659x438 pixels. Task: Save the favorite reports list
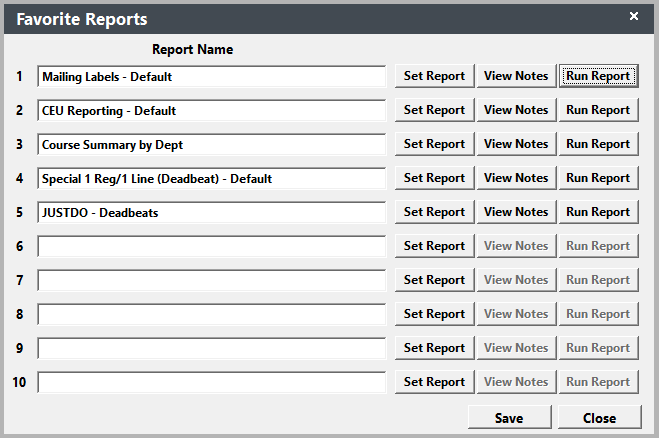(x=509, y=418)
